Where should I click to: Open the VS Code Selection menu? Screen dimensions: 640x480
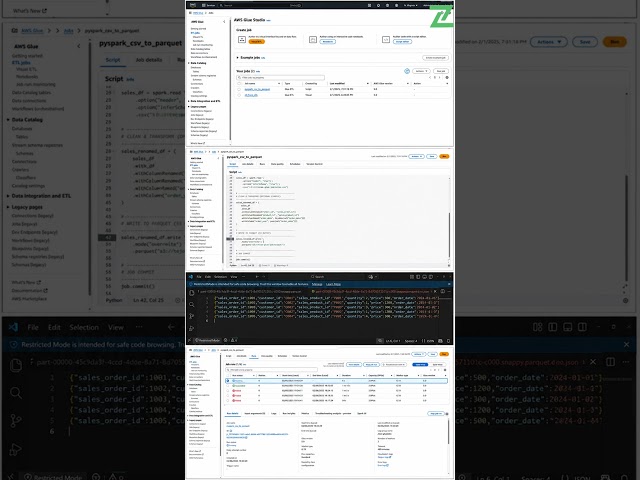pyautogui.click(x=220, y=277)
